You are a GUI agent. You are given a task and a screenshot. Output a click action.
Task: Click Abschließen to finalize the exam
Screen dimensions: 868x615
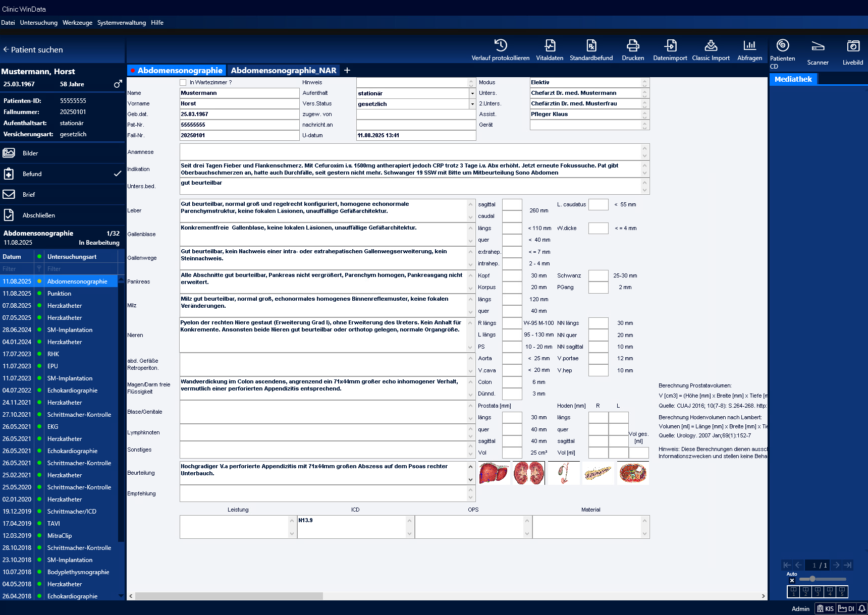point(63,215)
